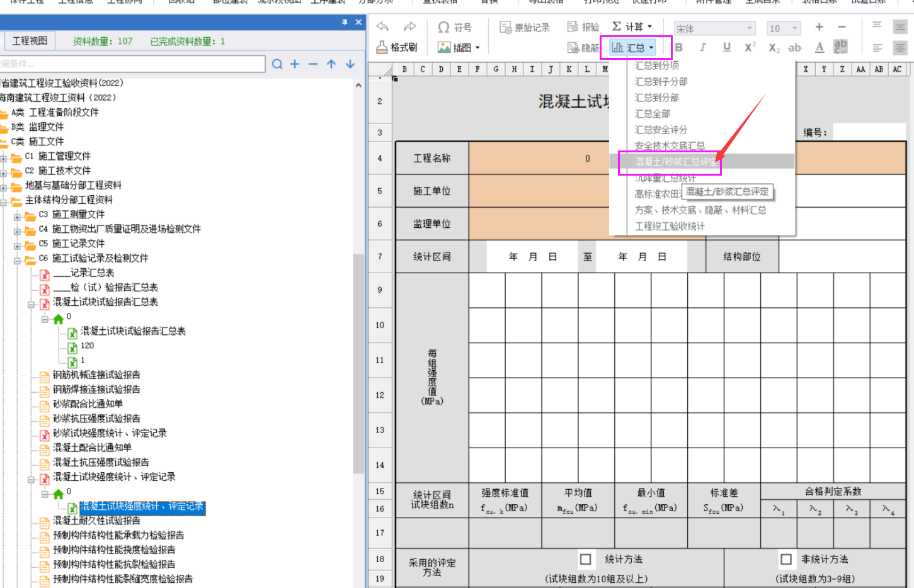Apply strikethrough ab formatting
Viewport: 914px width, 588px height.
coord(795,47)
